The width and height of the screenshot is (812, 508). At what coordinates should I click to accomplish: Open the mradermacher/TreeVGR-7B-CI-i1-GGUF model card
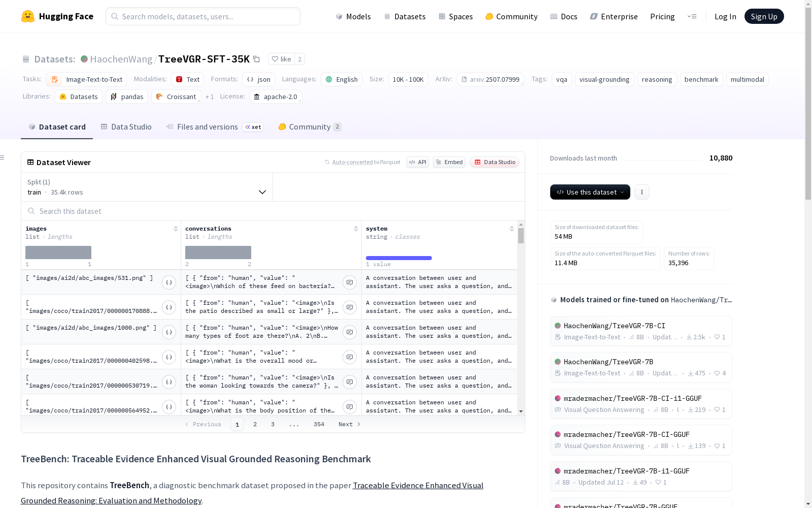[641, 404]
